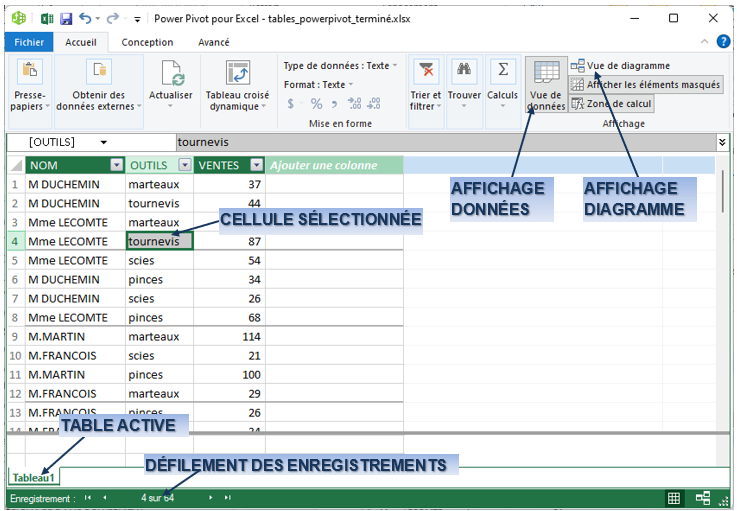The width and height of the screenshot is (737, 511).
Task: Click the Redo arrow icon
Action: coord(113,18)
